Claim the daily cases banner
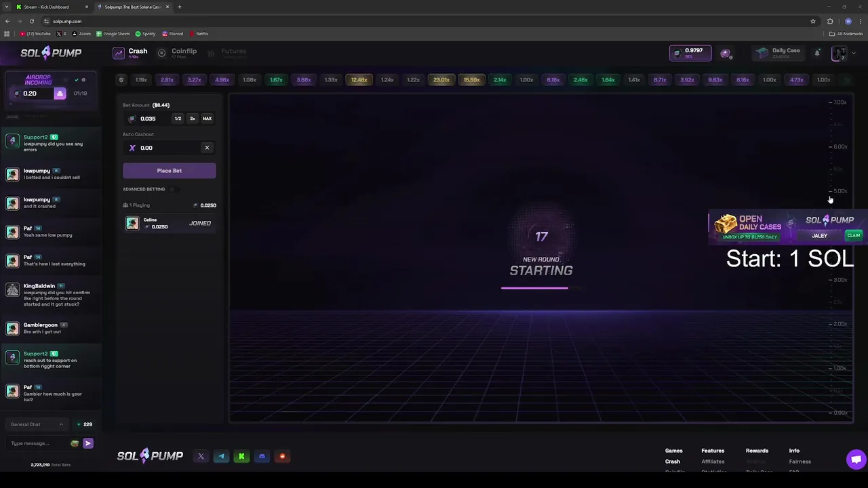Viewport: 868px width, 488px height. [853, 235]
